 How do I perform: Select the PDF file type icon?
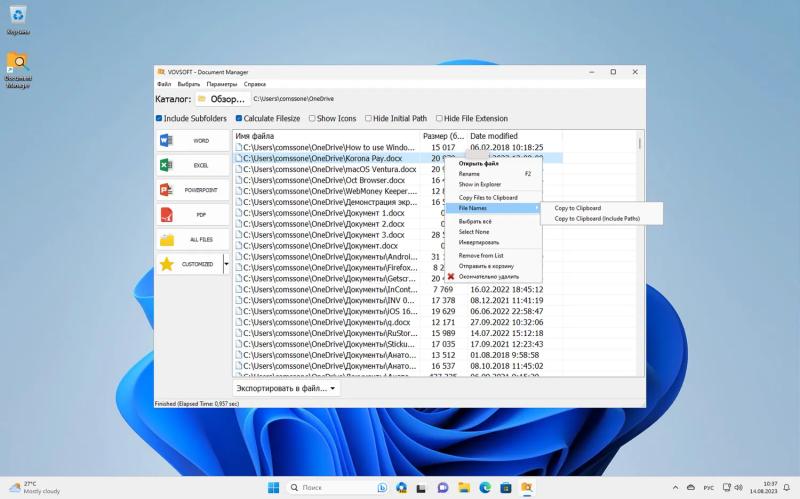[x=166, y=214]
